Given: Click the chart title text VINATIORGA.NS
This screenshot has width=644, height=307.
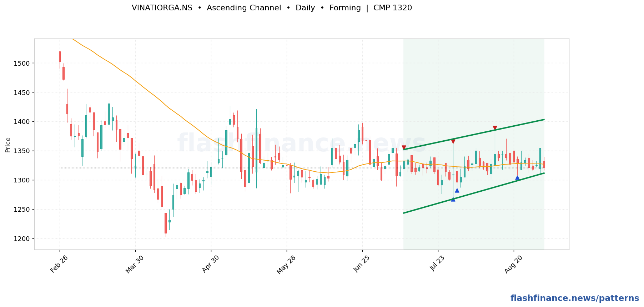Looking at the screenshot, I should (x=162, y=8).
